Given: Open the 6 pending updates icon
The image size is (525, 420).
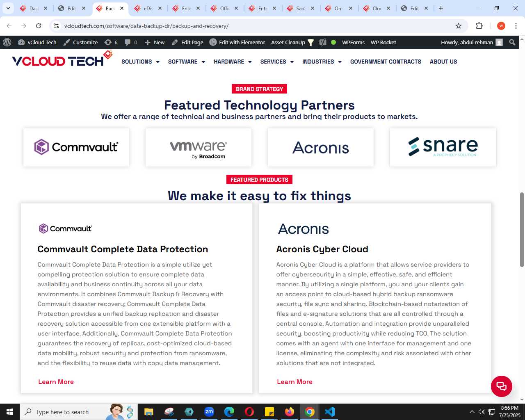Looking at the screenshot, I should pyautogui.click(x=111, y=42).
